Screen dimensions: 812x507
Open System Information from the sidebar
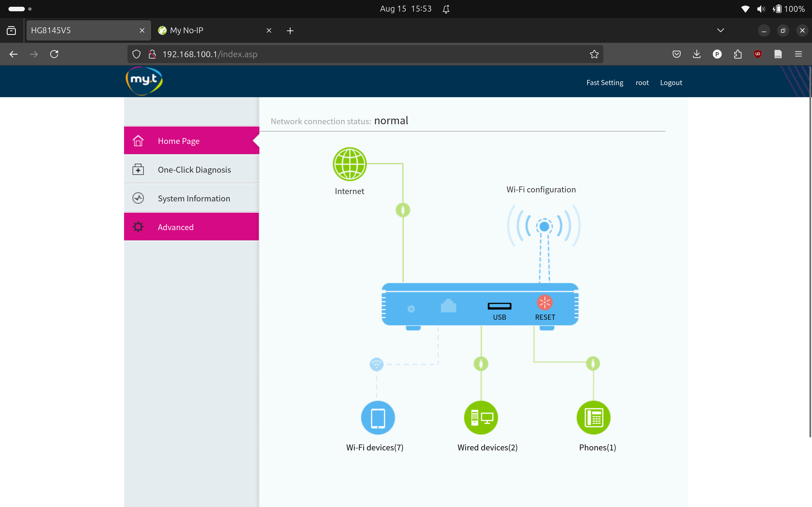coord(194,198)
